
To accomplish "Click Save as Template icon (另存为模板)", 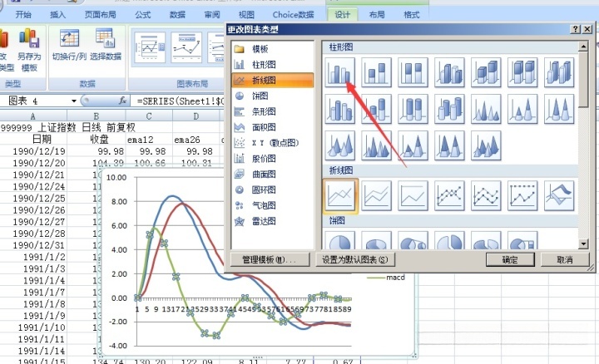I will [x=29, y=51].
